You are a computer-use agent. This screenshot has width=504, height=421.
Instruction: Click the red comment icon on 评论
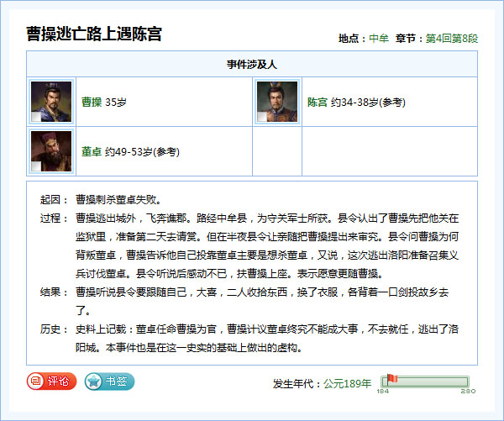[36, 381]
